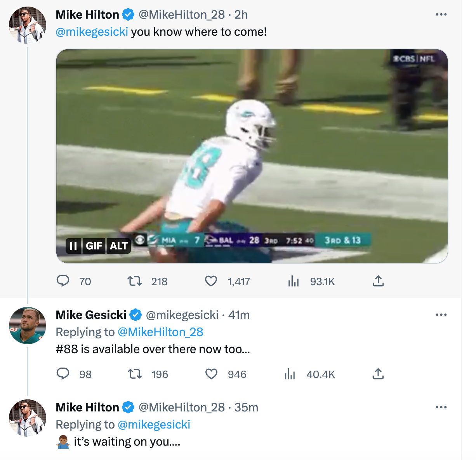The width and height of the screenshot is (476, 460).
Task: Like Mike Gesicki's reply
Action: pyautogui.click(x=211, y=374)
